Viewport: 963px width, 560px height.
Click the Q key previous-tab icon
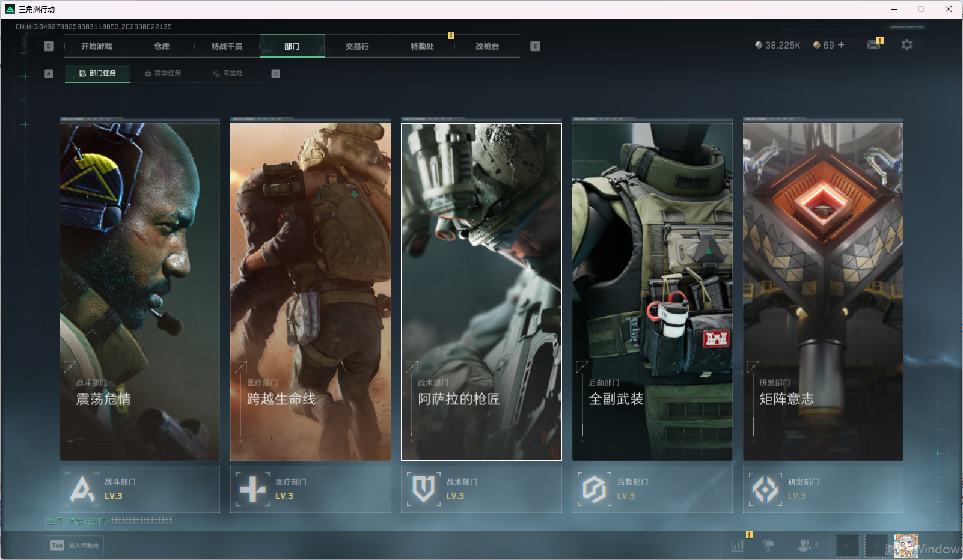pyautogui.click(x=49, y=46)
